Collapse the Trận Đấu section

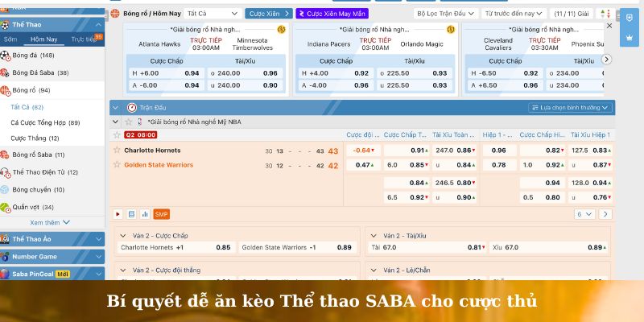point(115,108)
